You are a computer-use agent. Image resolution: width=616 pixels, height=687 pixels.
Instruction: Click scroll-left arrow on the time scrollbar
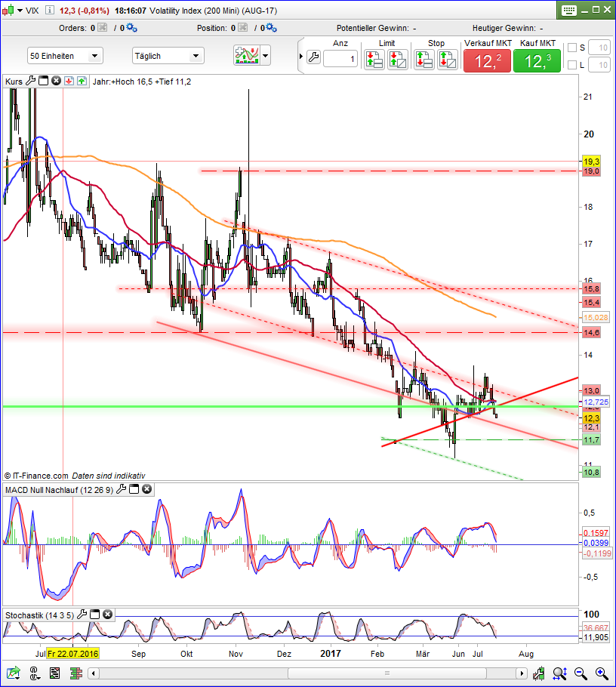(93, 673)
